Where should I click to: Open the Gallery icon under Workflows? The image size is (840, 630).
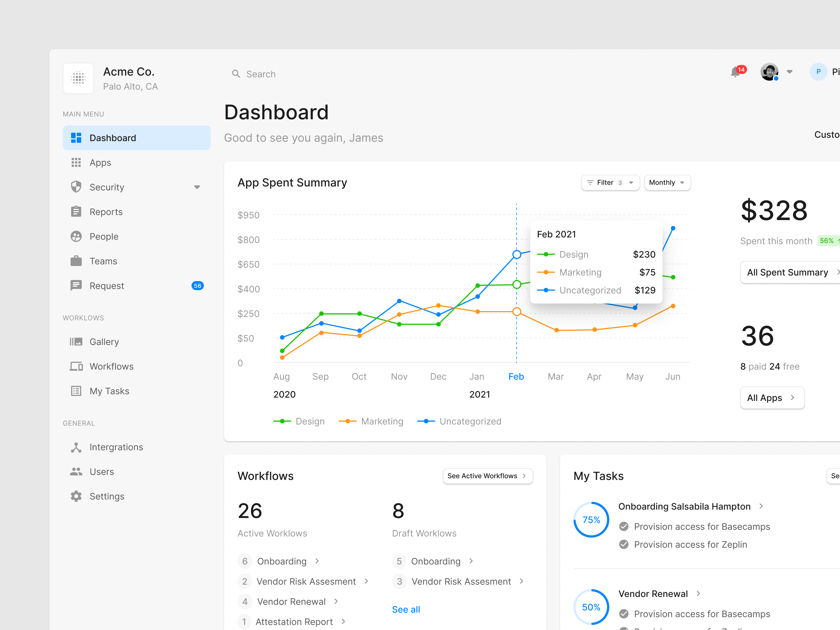[x=76, y=341]
